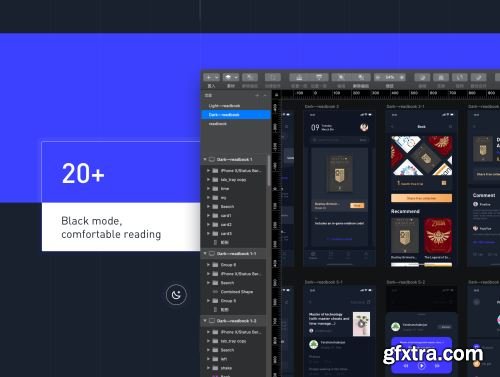Click the 14% zoom level field
Screen dimensions: 500x377
click(x=390, y=77)
